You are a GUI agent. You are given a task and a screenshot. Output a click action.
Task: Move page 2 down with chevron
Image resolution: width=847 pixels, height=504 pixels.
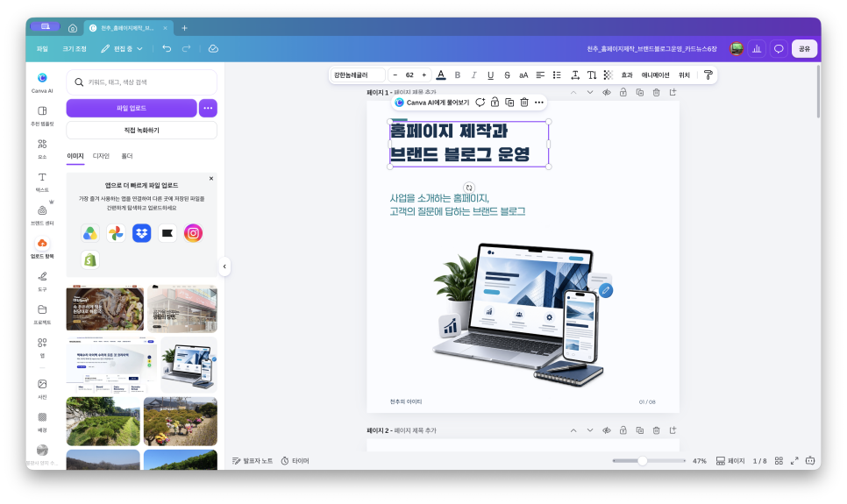pyautogui.click(x=590, y=430)
